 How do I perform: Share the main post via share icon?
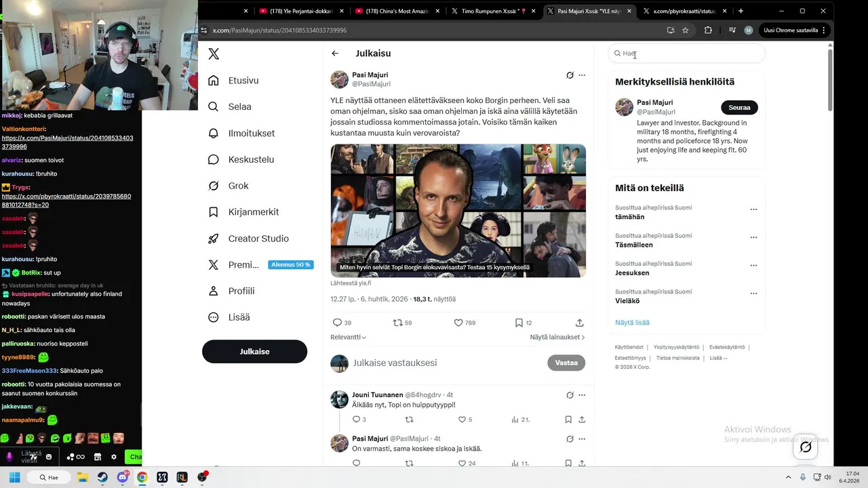(579, 323)
